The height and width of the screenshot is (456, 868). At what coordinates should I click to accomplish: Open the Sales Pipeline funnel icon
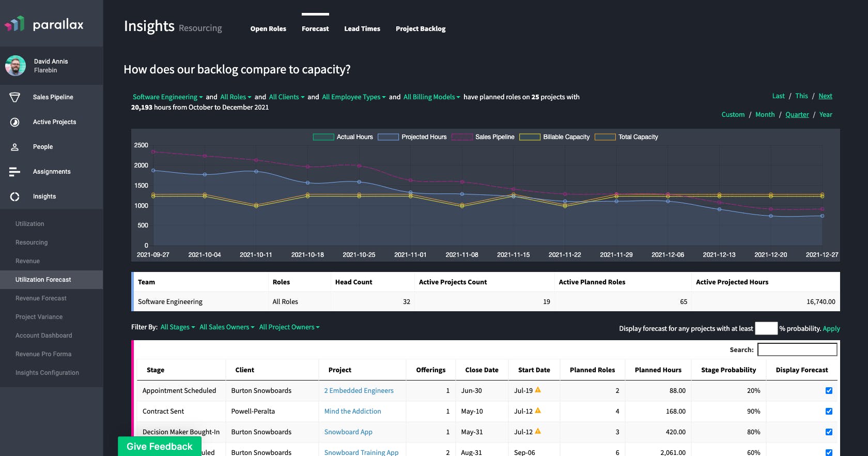click(x=15, y=97)
